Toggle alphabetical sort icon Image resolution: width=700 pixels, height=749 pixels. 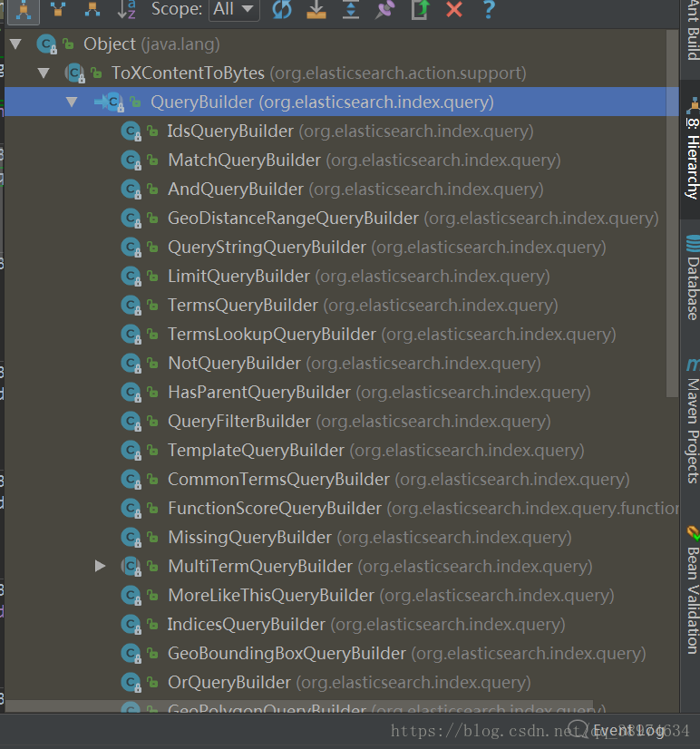[127, 9]
